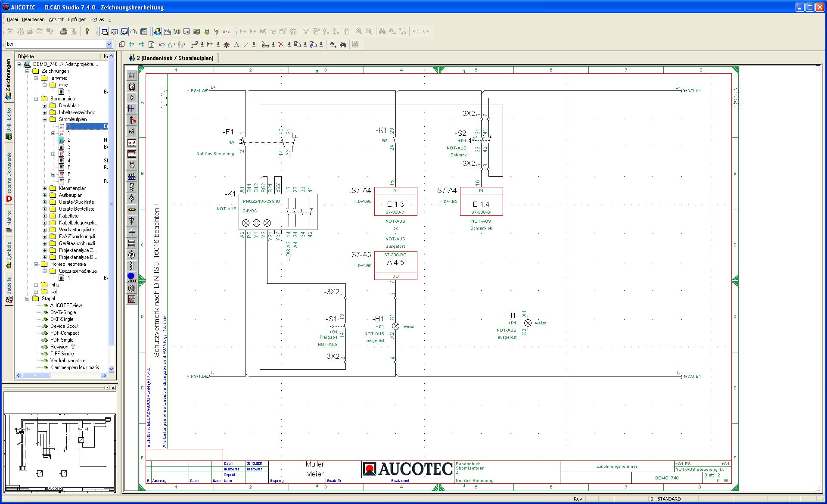Click the drawing overview thumbnail
The width and height of the screenshot is (827, 504).
coord(60,453)
